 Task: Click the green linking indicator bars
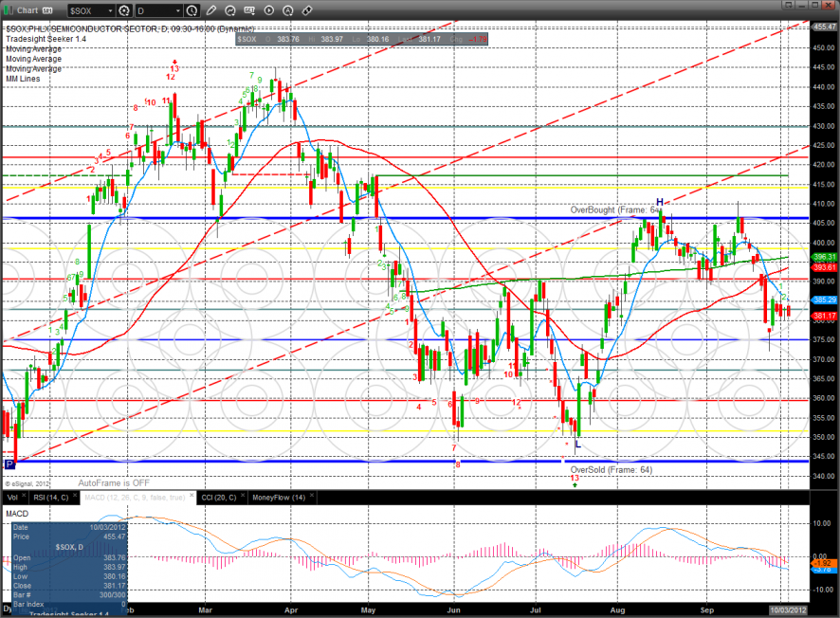tap(9, 10)
